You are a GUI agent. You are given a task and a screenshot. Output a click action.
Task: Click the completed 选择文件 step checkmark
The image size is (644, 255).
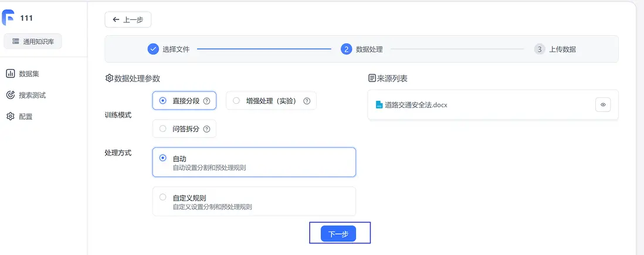(x=152, y=49)
